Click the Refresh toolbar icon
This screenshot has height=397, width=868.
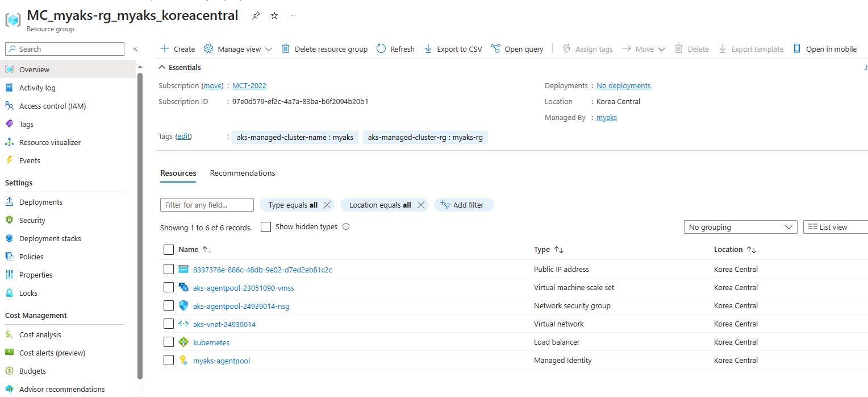click(381, 49)
